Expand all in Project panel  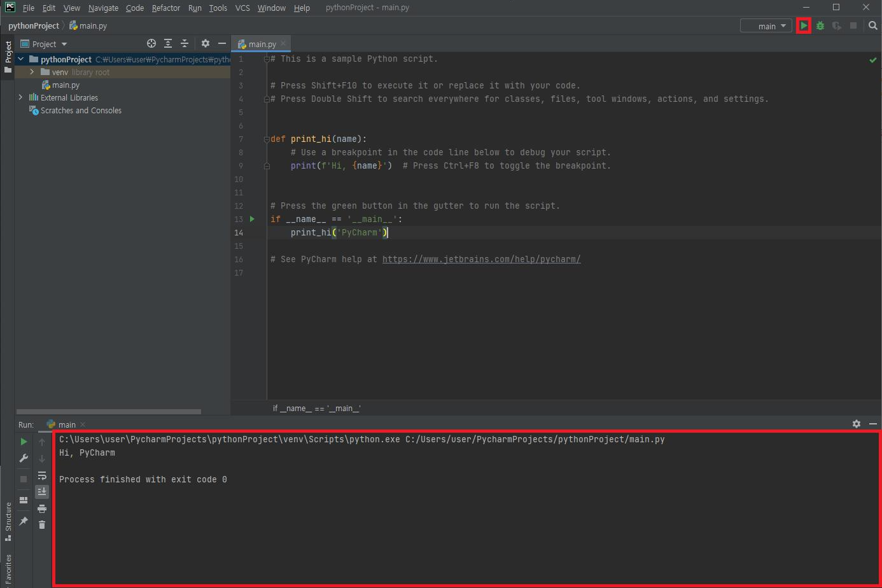click(x=168, y=43)
